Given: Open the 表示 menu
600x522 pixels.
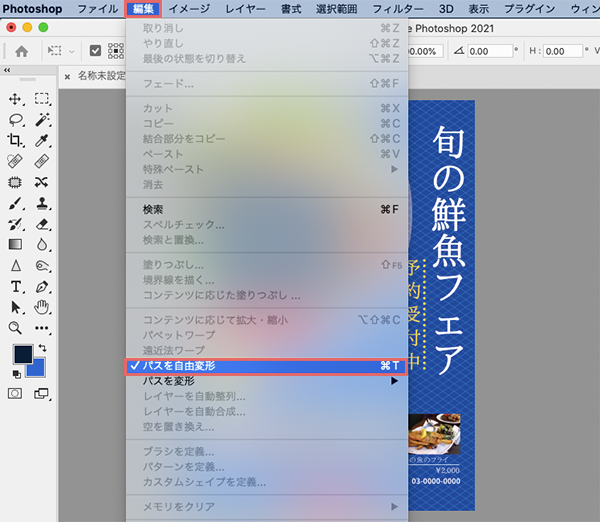Looking at the screenshot, I should tap(479, 9).
